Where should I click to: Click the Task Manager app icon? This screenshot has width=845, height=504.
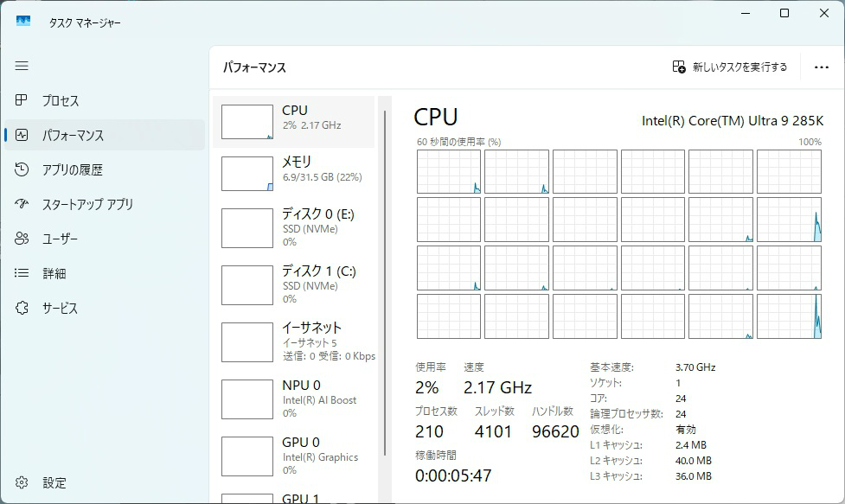click(x=23, y=22)
